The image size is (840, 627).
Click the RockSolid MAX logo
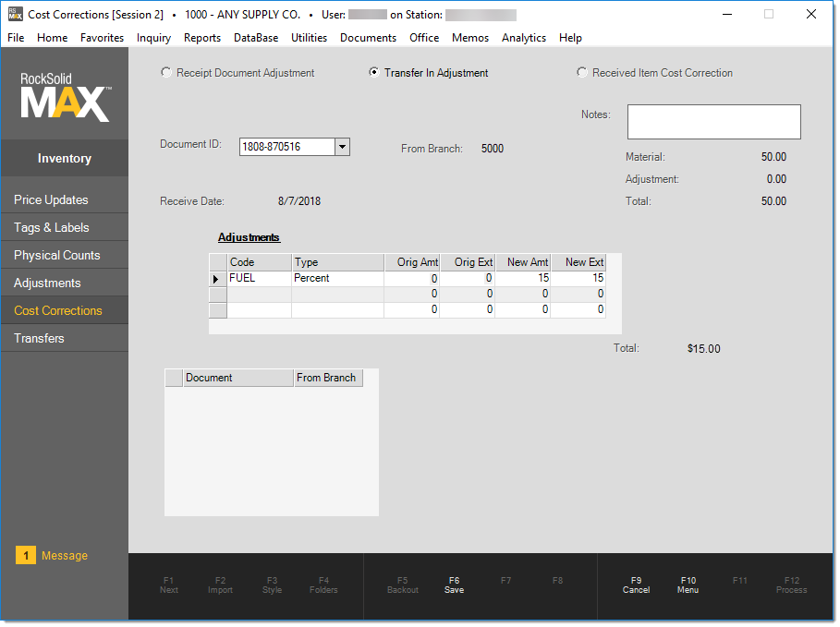point(66,96)
